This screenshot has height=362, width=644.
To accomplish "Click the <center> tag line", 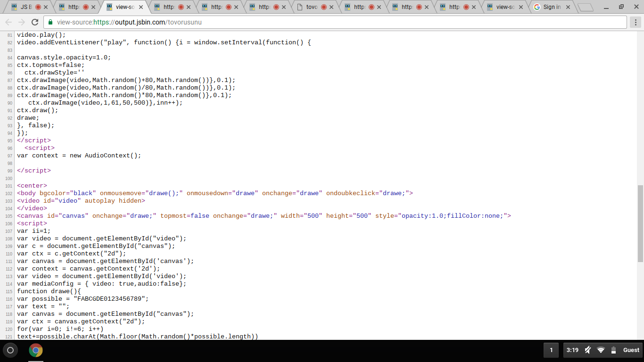I will tap(32, 186).
